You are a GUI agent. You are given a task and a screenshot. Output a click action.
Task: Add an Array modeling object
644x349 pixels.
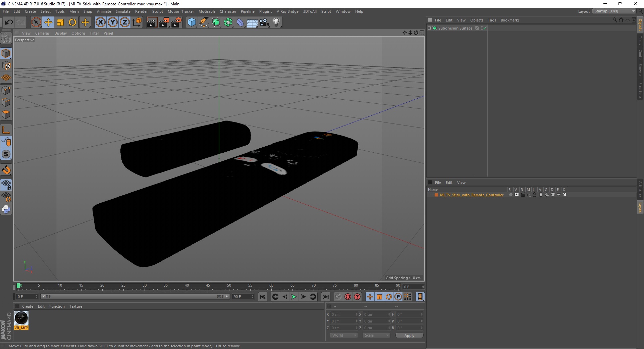pyautogui.click(x=228, y=22)
